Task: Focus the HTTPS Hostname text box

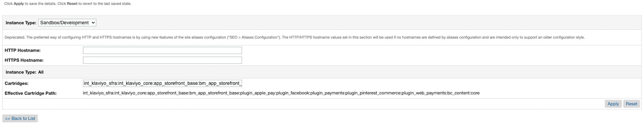Action: [x=162, y=60]
